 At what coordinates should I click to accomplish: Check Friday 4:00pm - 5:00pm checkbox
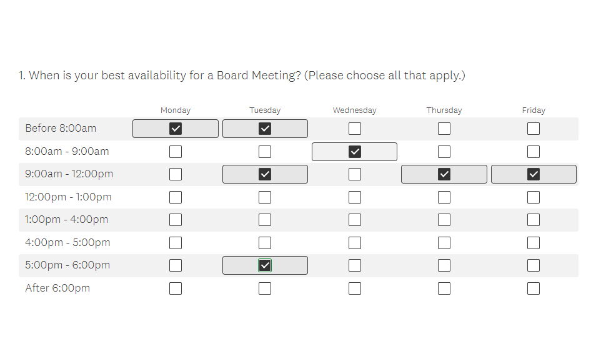[x=534, y=242]
